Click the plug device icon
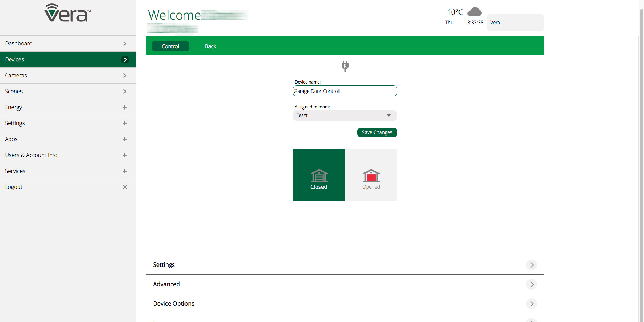Screen dimensions: 644x322 (x=345, y=66)
